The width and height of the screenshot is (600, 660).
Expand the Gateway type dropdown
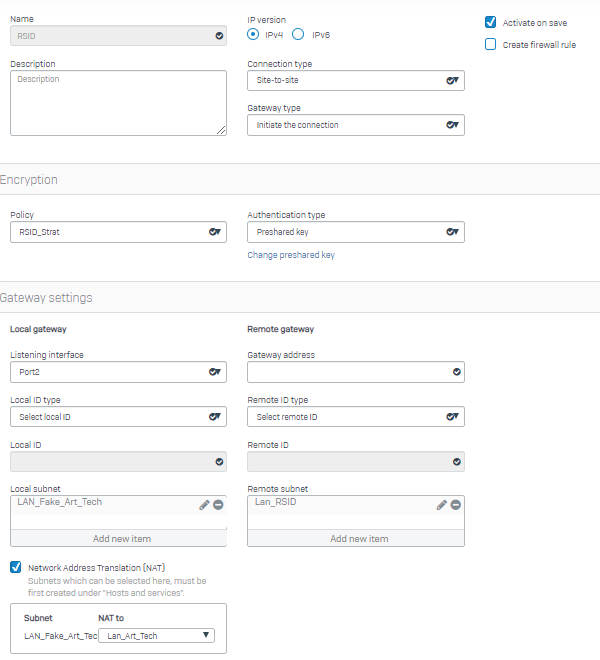click(x=355, y=125)
